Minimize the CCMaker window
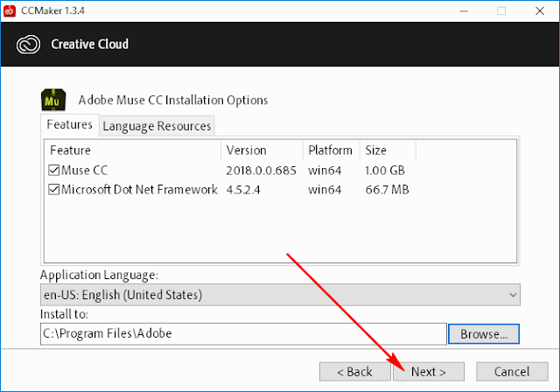 click(464, 11)
